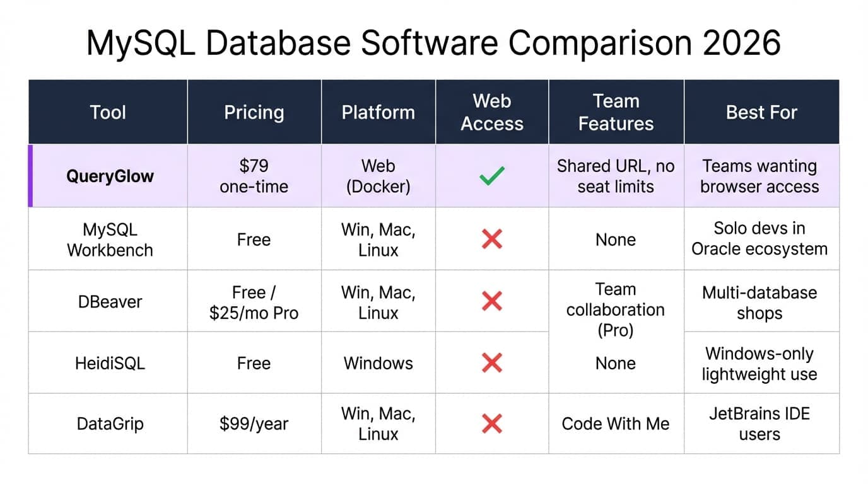Click the Web Access column header
The image size is (868, 484).
(x=491, y=112)
